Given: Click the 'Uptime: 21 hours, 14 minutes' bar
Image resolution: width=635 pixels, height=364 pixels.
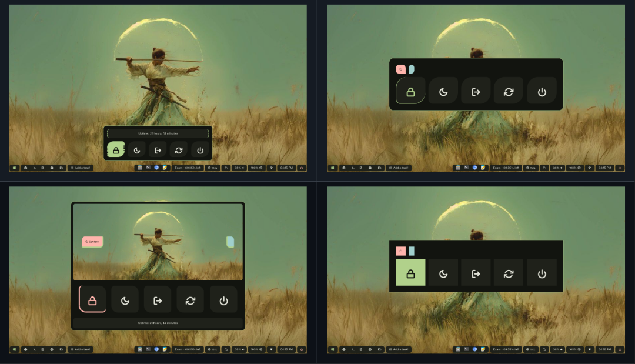Looking at the screenshot, I should click(158, 323).
